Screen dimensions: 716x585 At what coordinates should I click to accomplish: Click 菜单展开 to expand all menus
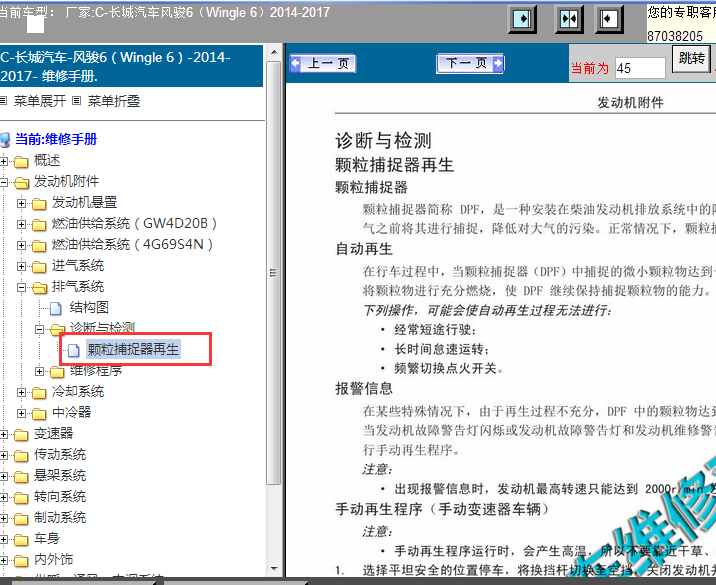tap(40, 101)
